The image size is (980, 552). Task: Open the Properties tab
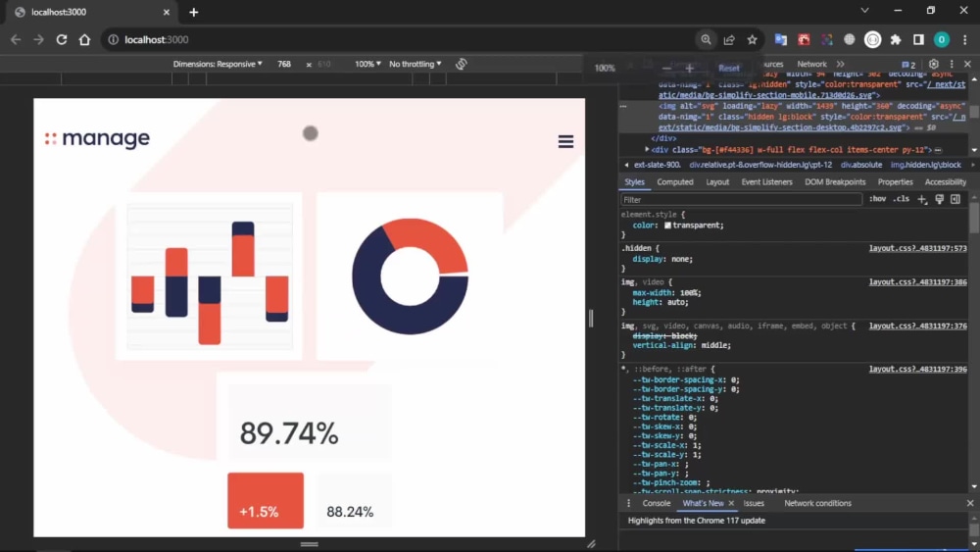tap(895, 182)
